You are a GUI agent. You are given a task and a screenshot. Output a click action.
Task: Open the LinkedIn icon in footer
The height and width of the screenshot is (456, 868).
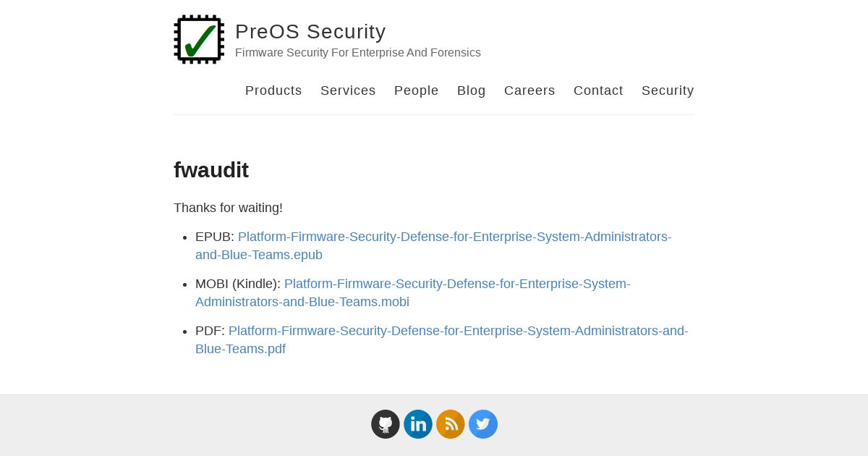point(418,424)
